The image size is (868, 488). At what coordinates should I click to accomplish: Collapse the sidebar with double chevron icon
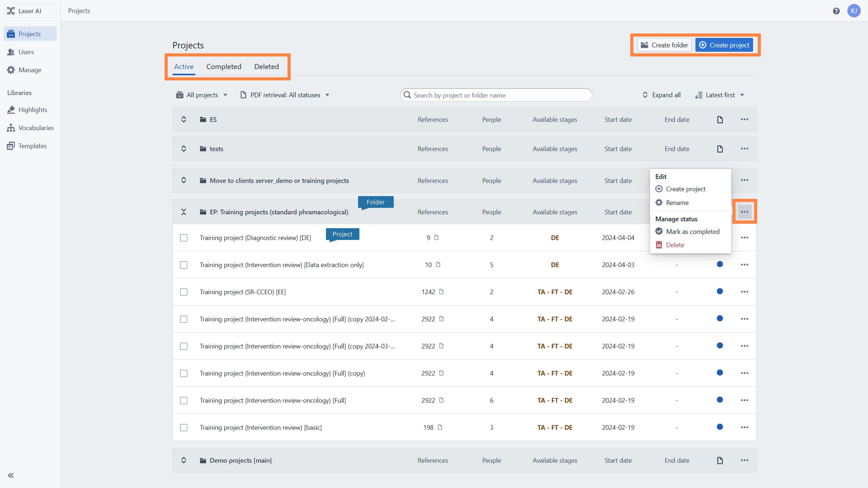(11, 475)
